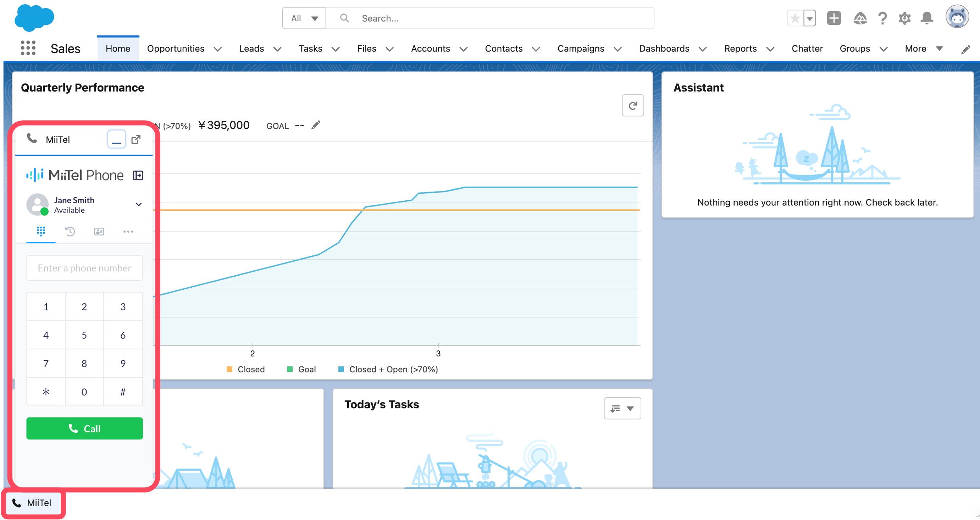Click the blue Closed + Open legend swatch
Viewport: 980px width, 520px height.
point(341,369)
